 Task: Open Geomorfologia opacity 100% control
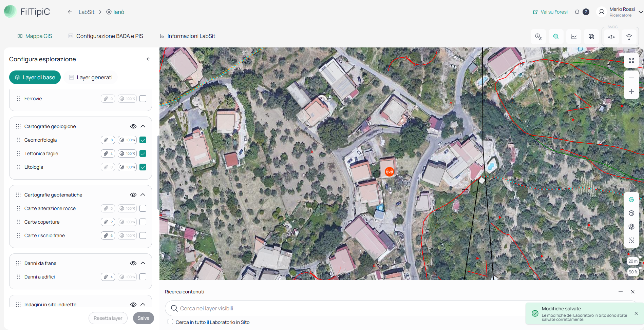[127, 140]
